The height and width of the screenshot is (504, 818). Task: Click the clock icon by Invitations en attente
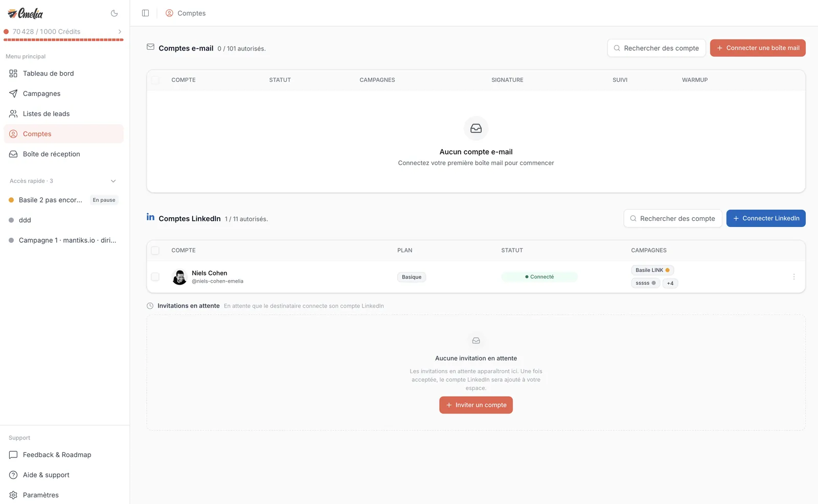[150, 306]
